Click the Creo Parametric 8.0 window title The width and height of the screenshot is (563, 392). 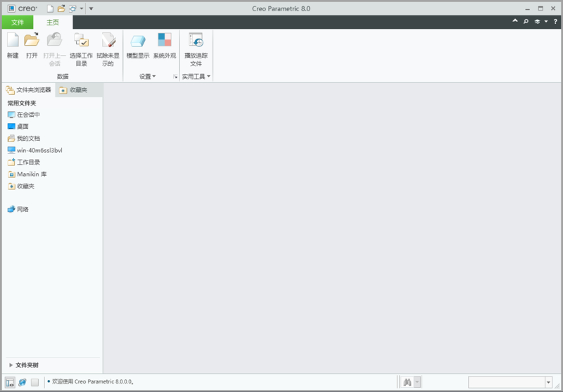(x=281, y=8)
